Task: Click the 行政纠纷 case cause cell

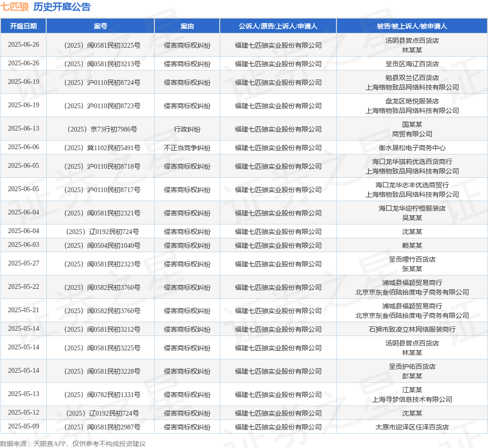Action: [x=187, y=129]
